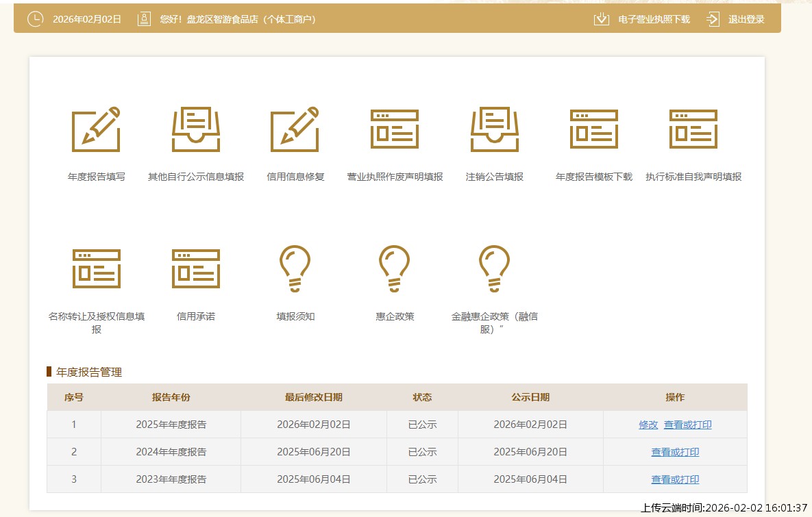Open 金融惠企政策（融信服）
The height and width of the screenshot is (517, 812).
[x=494, y=267]
